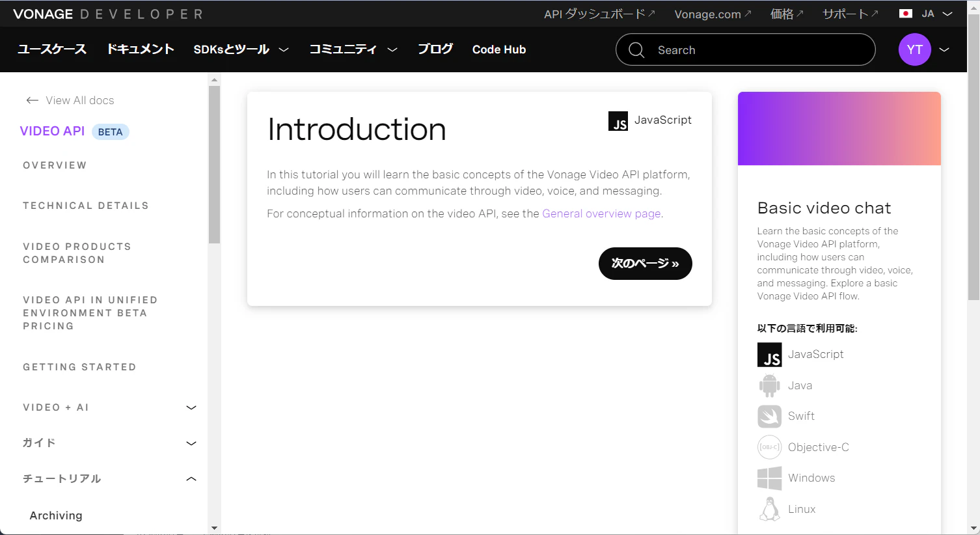Screen dimensions: 980x535
Task: Open the language selector chevron next to JA
Action: click(x=947, y=14)
